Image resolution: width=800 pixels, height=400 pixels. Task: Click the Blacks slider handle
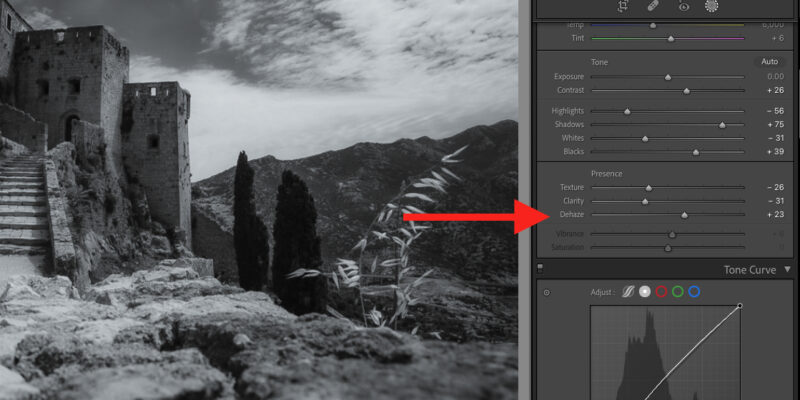(x=696, y=153)
